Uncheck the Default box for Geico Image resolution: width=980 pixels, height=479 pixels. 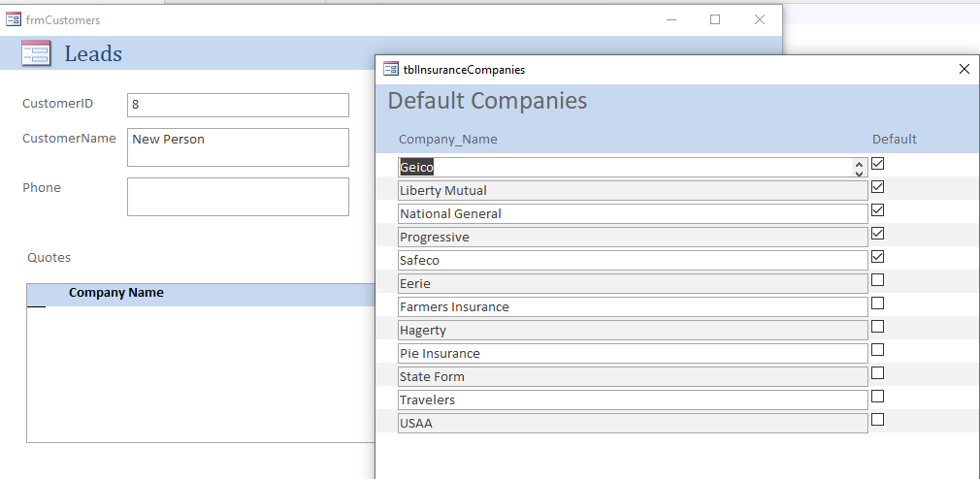click(877, 164)
